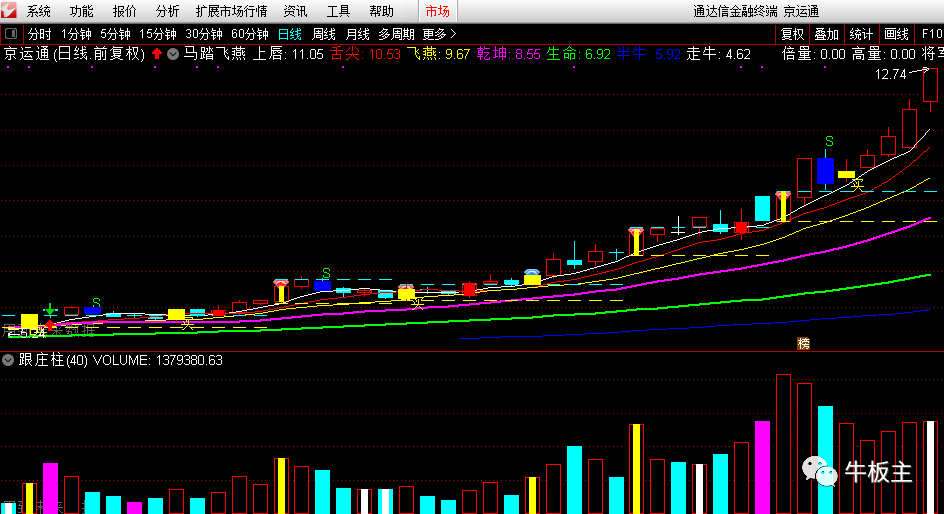Select the 日线 period
Viewport: 944px width, 514px height.
pyautogui.click(x=290, y=34)
